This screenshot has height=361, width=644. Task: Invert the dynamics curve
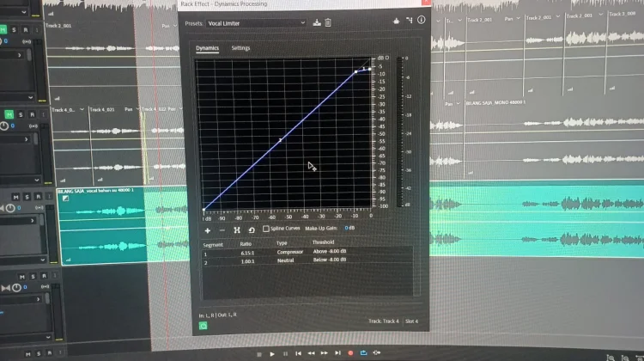click(237, 230)
